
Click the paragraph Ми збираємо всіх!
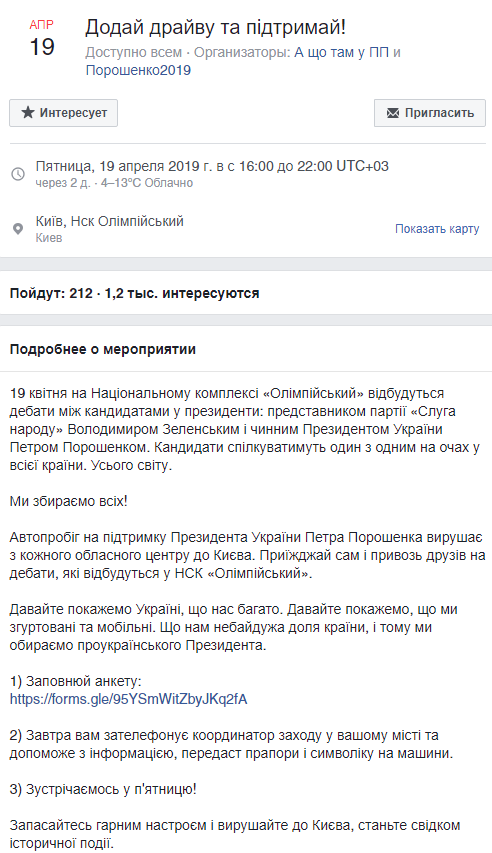69,501
